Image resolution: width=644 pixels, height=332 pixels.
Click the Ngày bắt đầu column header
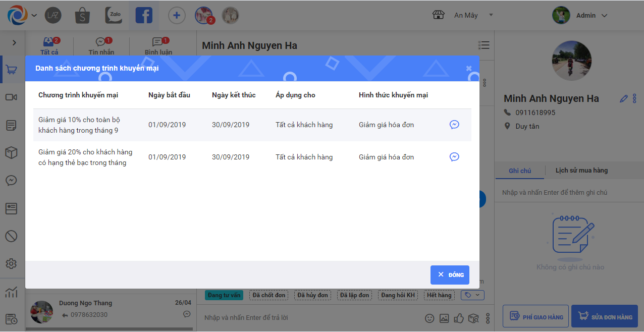[169, 95]
